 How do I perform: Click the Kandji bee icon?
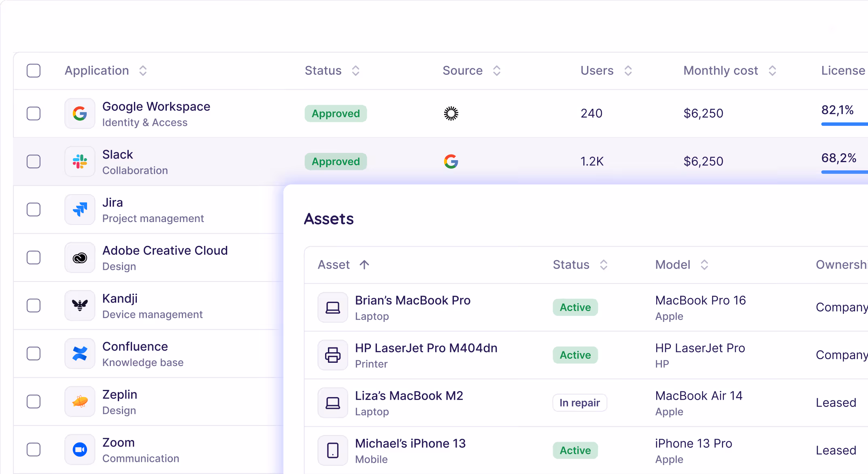click(x=80, y=305)
